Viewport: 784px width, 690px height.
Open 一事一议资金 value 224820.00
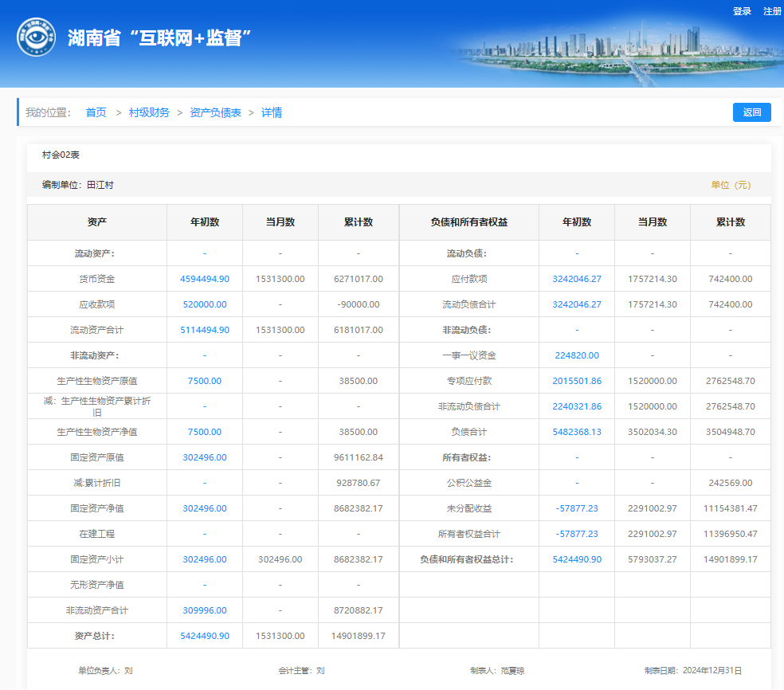(x=577, y=355)
